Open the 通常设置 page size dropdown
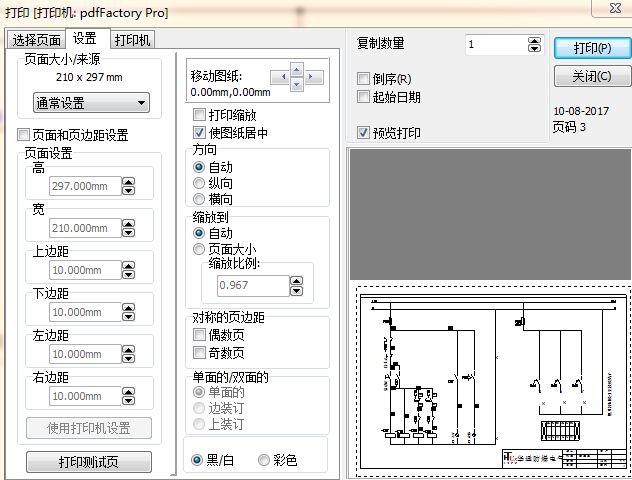 90,102
